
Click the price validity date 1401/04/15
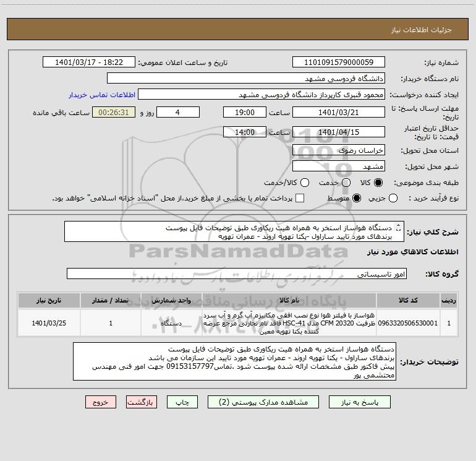click(x=339, y=132)
